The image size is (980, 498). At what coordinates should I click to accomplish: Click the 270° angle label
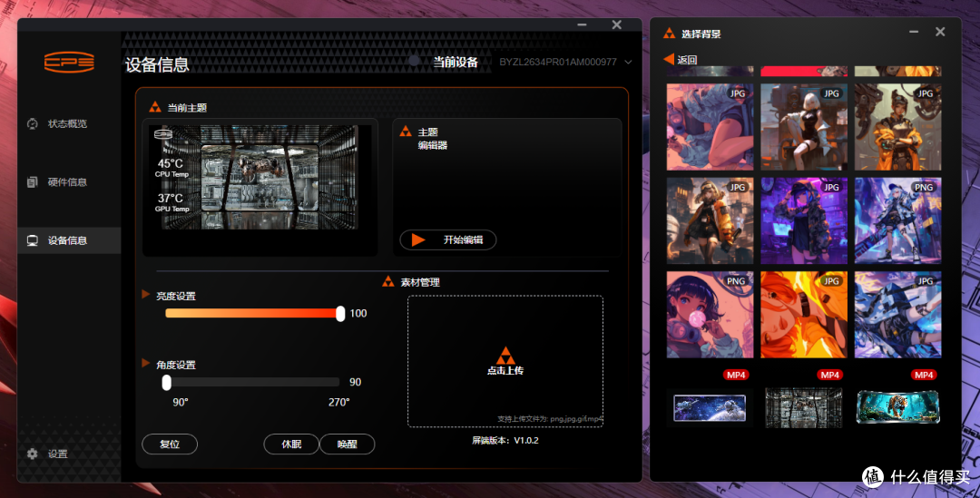pyautogui.click(x=338, y=403)
